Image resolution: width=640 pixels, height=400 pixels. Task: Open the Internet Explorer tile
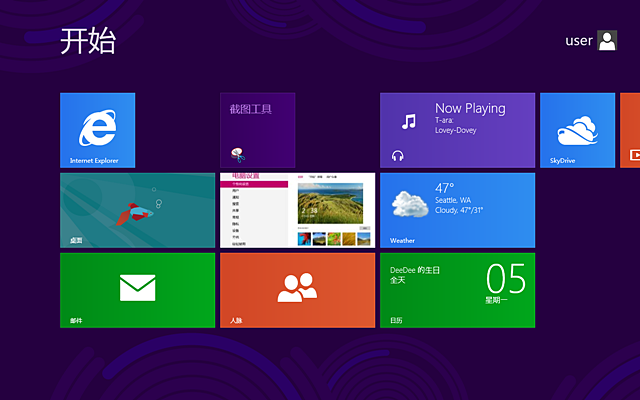point(98,130)
